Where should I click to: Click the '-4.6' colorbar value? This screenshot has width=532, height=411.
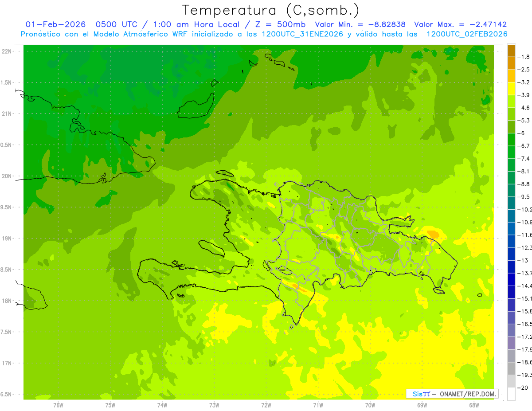point(524,108)
